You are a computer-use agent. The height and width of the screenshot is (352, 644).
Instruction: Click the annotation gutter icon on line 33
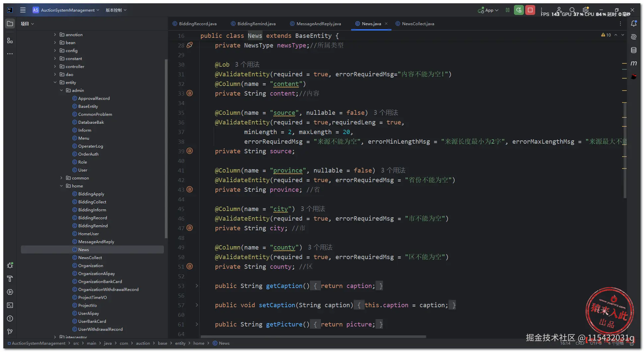click(x=189, y=93)
